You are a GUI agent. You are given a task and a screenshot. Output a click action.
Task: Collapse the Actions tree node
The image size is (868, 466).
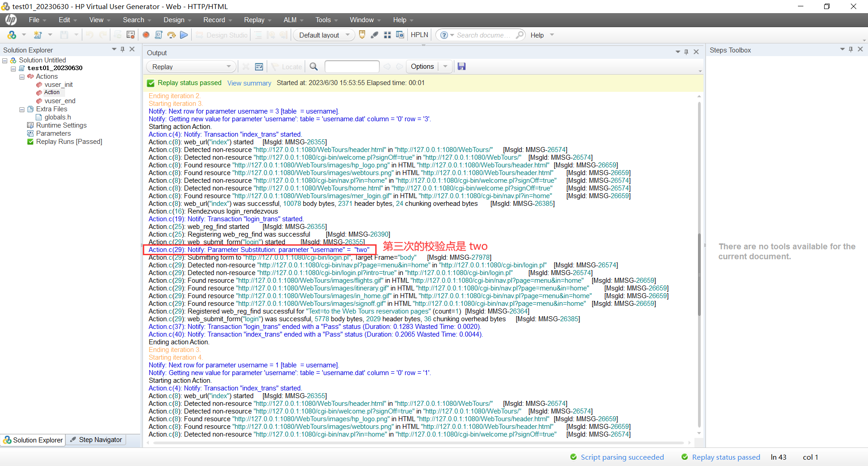tap(22, 76)
